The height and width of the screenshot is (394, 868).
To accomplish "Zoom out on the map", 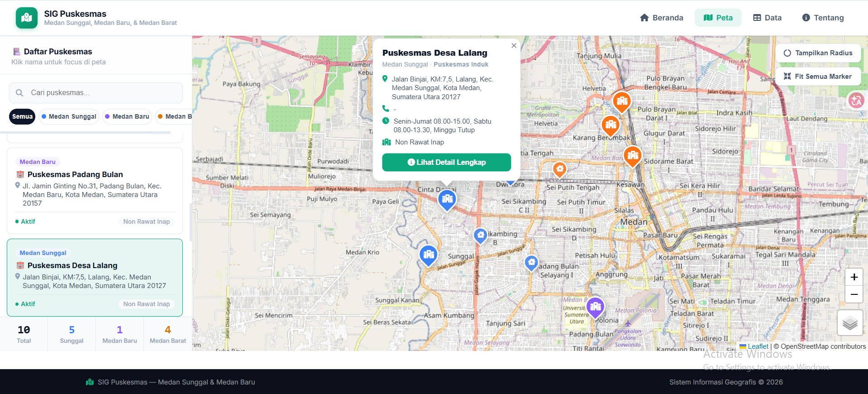I will (854, 294).
